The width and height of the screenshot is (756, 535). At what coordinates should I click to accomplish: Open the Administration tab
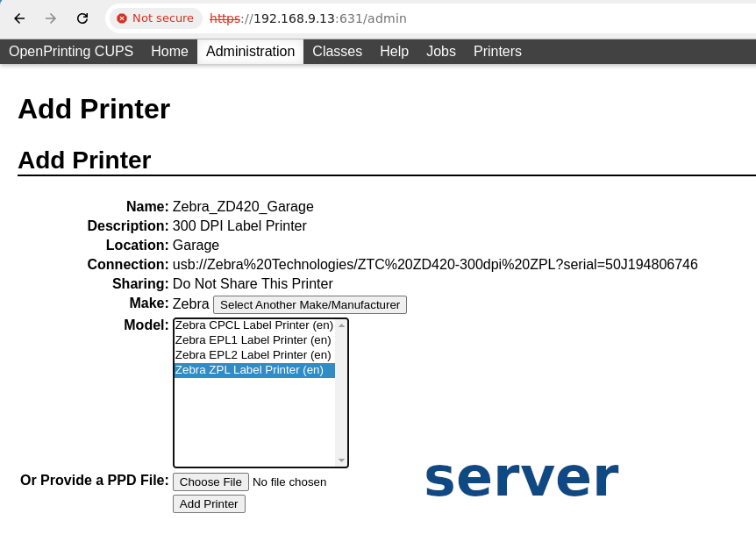coord(250,52)
